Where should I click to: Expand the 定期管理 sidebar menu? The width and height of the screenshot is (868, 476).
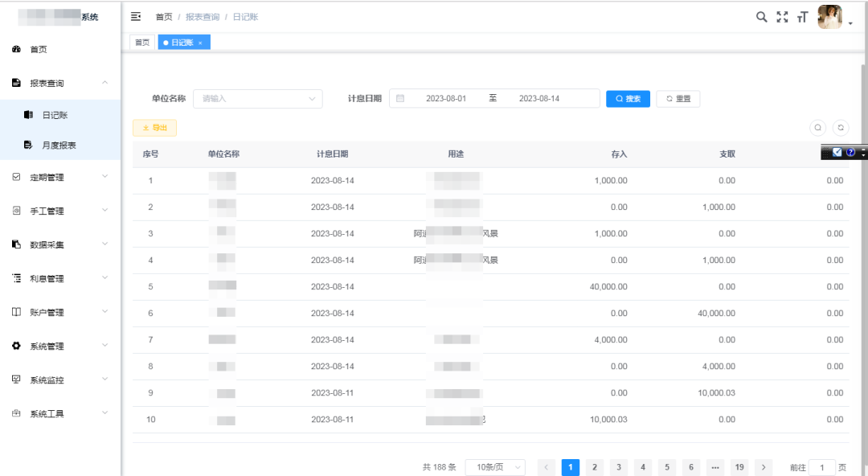[60, 177]
